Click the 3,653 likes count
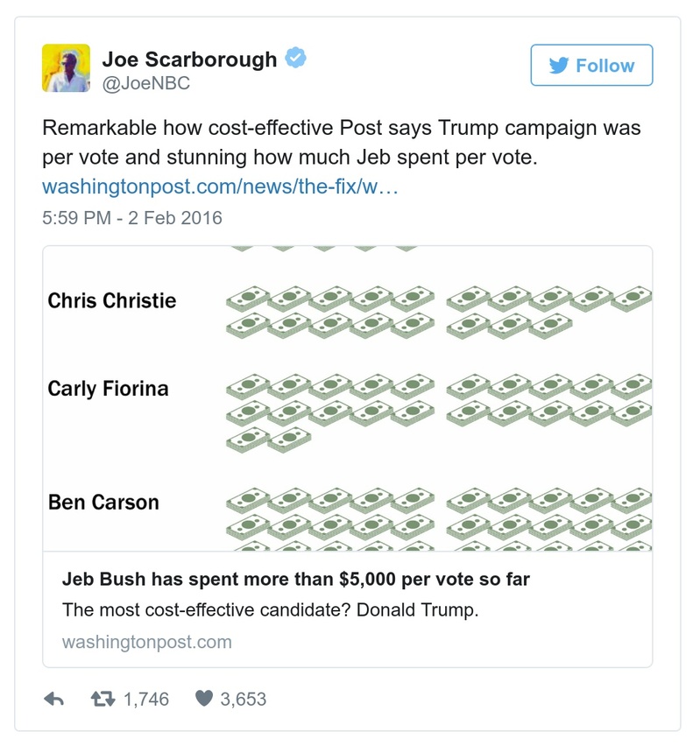 (242, 699)
